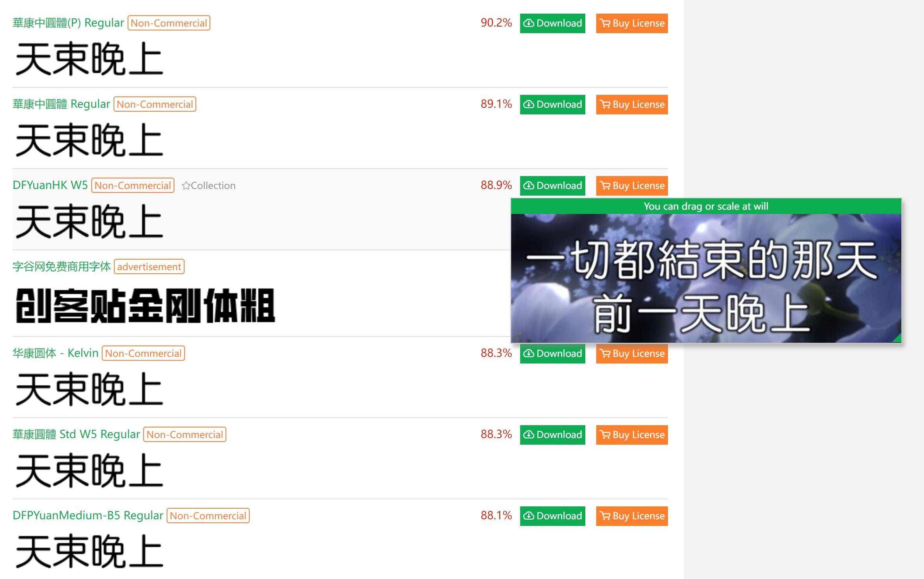Download 华康圆体 - Kelvin font
The height and width of the screenshot is (579, 924).
553,354
